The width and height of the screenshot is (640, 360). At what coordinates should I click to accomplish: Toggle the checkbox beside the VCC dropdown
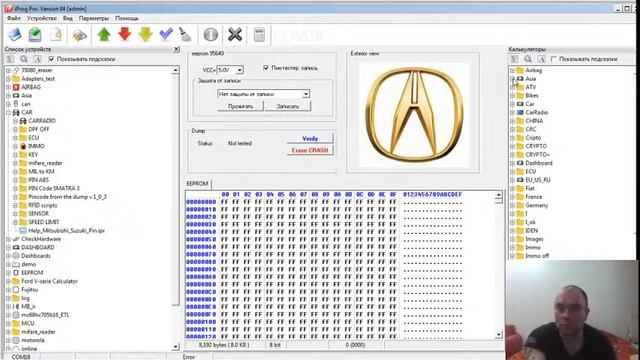coord(266,68)
